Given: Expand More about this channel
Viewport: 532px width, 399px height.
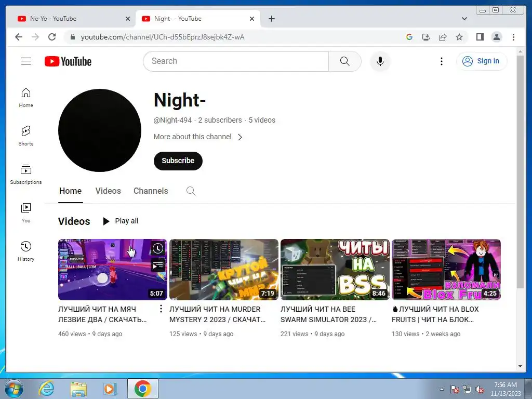Looking at the screenshot, I should [x=198, y=137].
